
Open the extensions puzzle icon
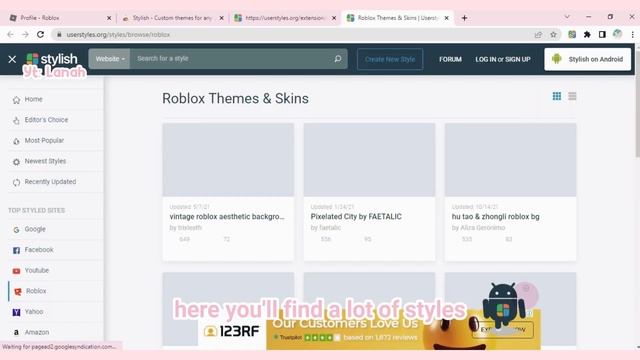tap(587, 35)
